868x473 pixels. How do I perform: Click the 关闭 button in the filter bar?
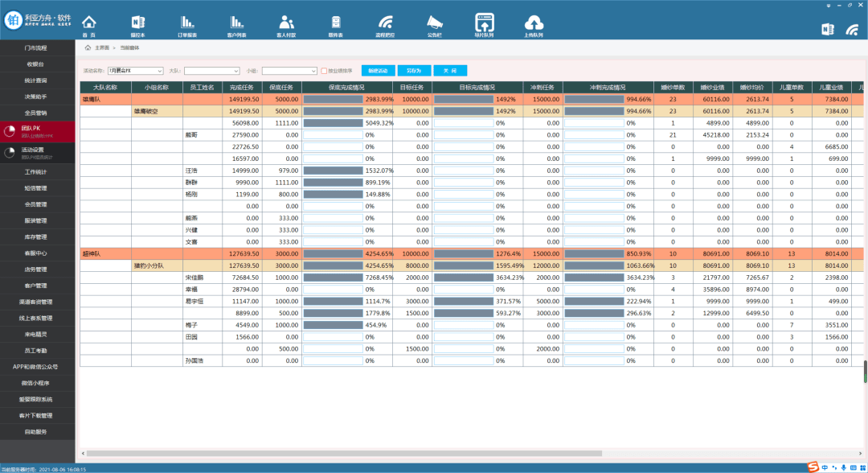pyautogui.click(x=450, y=71)
